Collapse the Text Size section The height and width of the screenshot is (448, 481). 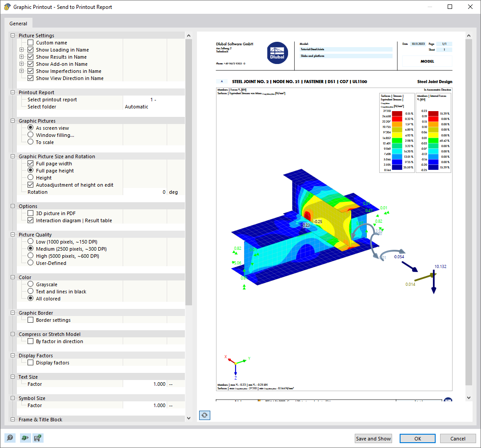pos(12,376)
